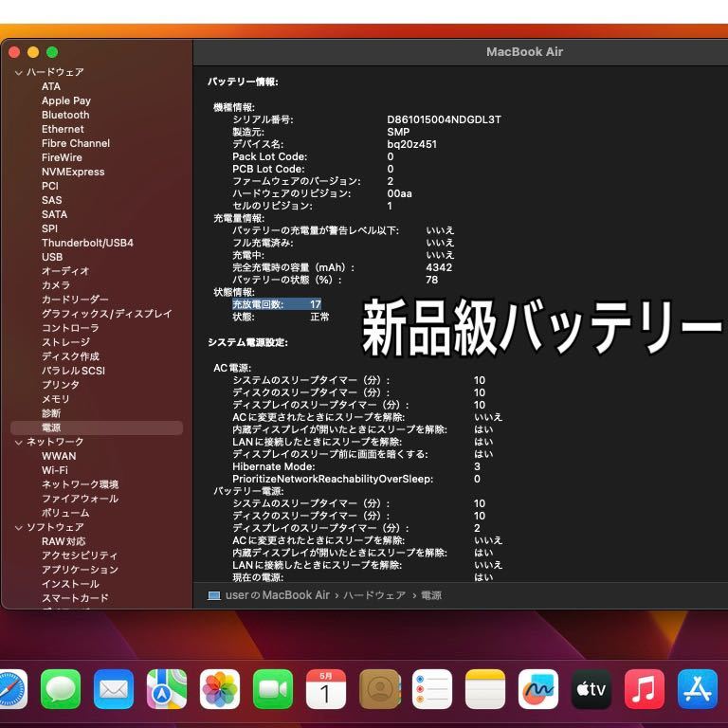Click the serial number D861015004NDGDL3T

click(444, 119)
